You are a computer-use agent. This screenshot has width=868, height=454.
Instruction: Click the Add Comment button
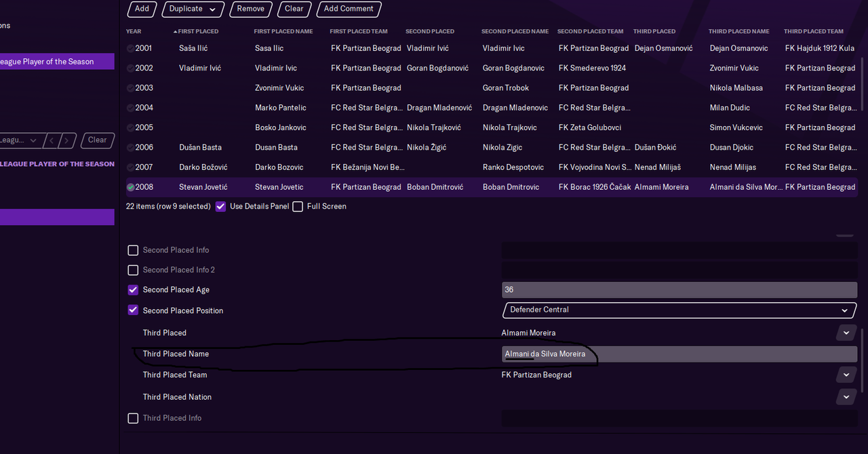(349, 9)
